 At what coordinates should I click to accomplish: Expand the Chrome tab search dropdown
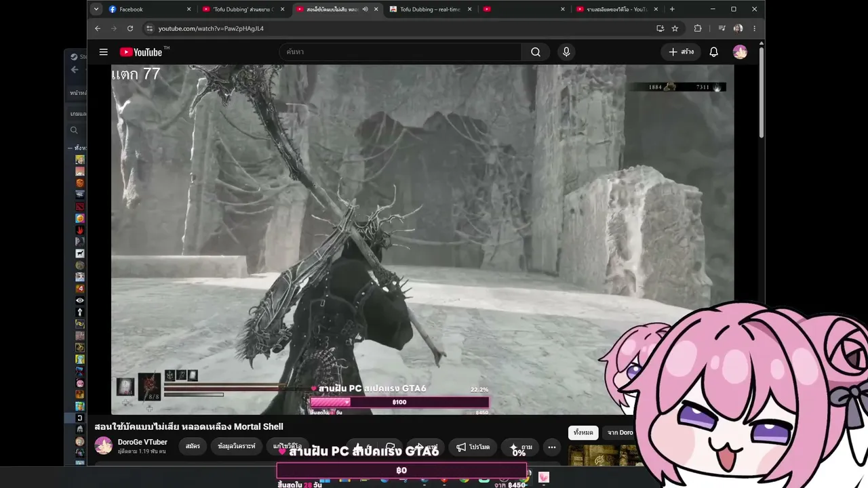(x=96, y=9)
